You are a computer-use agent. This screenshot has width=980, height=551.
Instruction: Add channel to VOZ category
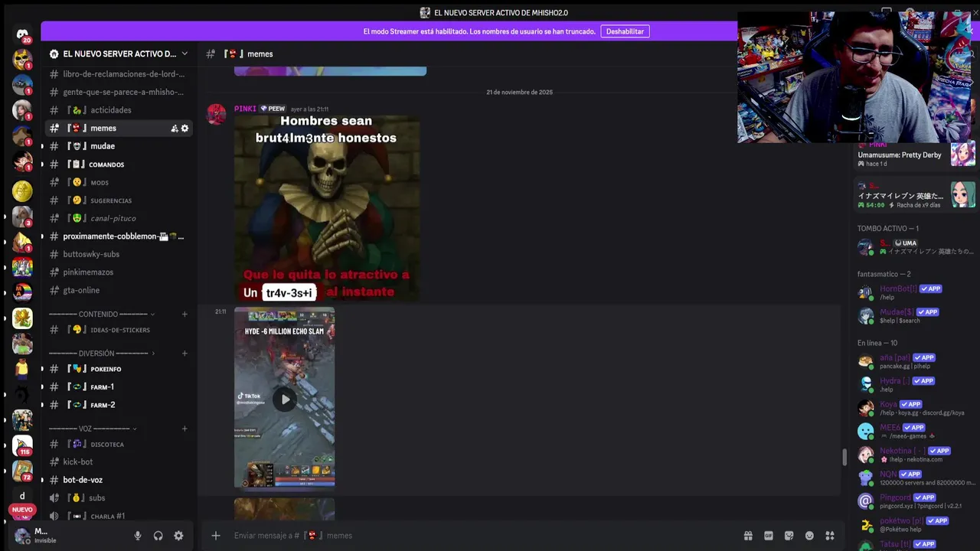(185, 429)
